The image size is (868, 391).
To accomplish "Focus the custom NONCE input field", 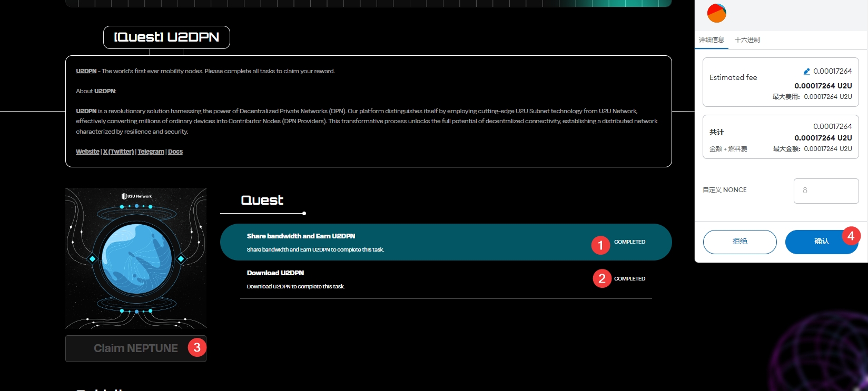I will tap(826, 191).
